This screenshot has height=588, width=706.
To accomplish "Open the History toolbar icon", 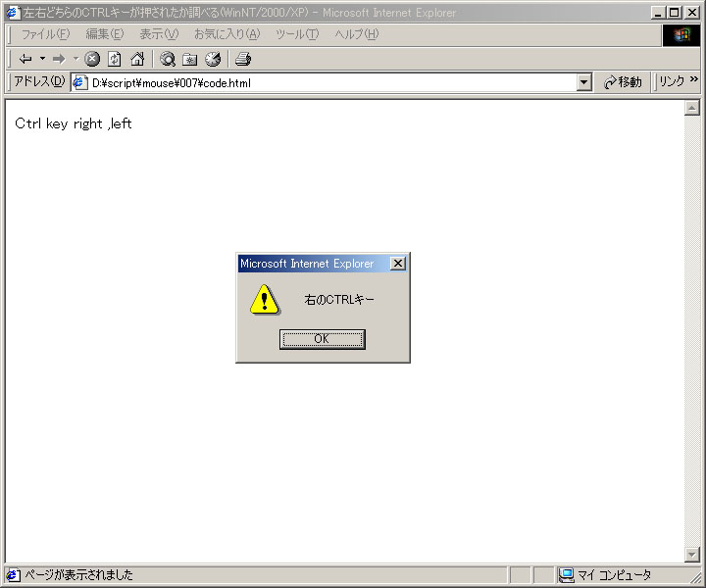I will [x=213, y=59].
